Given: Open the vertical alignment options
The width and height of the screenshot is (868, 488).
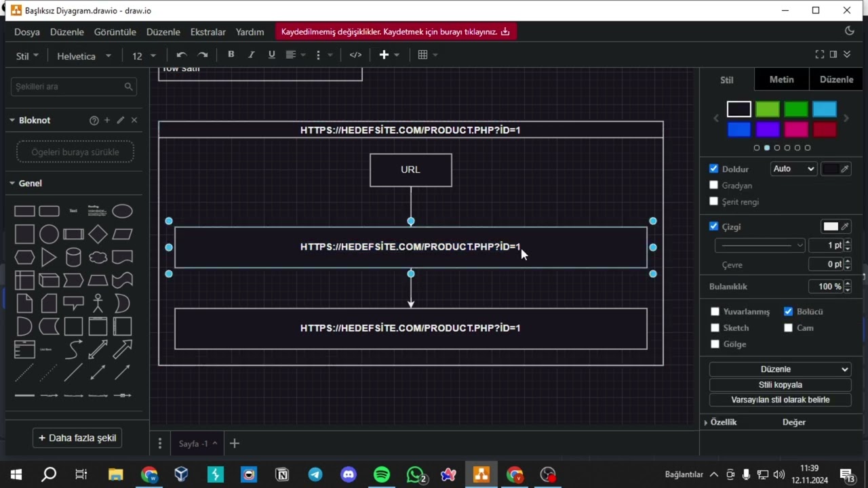Looking at the screenshot, I should tap(323, 55).
